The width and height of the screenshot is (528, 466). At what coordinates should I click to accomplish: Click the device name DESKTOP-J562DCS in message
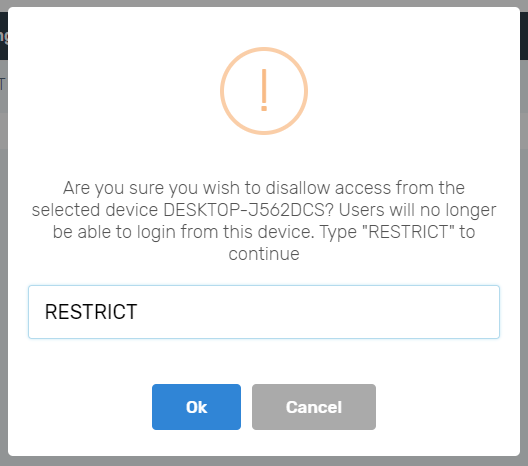[248, 210]
